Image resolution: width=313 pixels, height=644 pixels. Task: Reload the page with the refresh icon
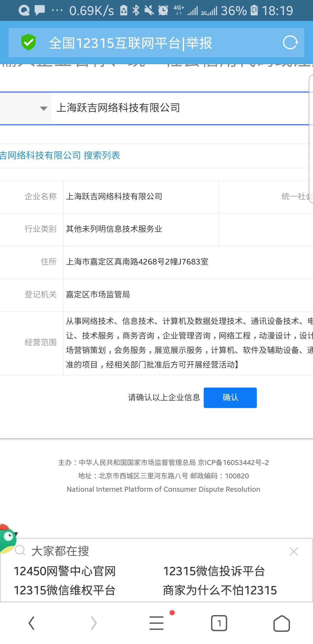tap(290, 43)
